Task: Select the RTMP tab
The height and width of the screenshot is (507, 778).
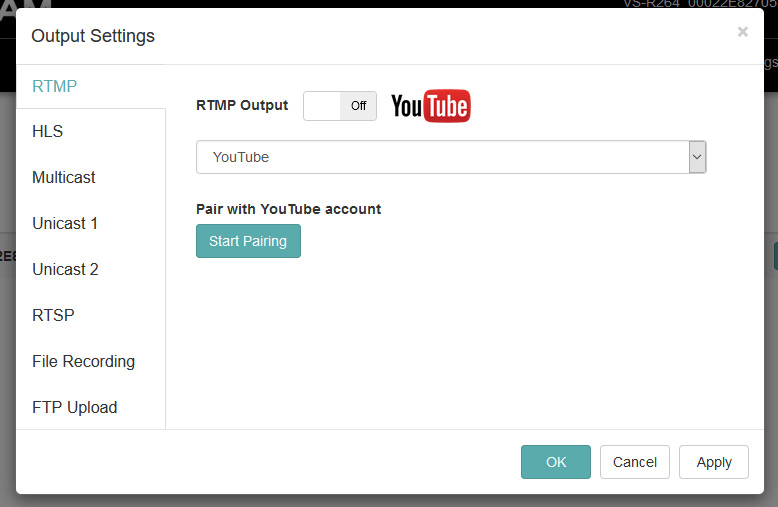Action: click(x=55, y=86)
